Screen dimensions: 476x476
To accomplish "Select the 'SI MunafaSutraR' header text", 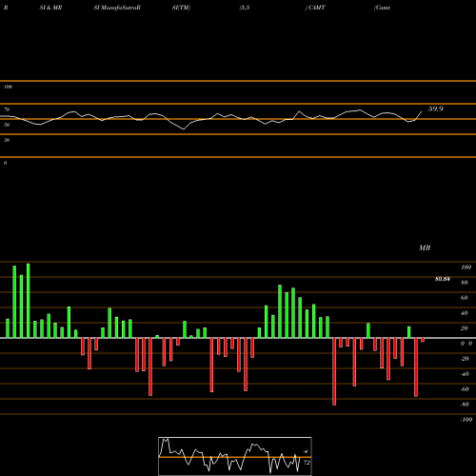I will tap(117, 8).
